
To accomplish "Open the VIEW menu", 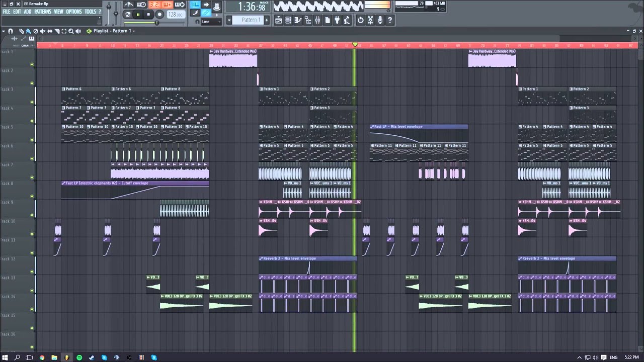I will (59, 12).
